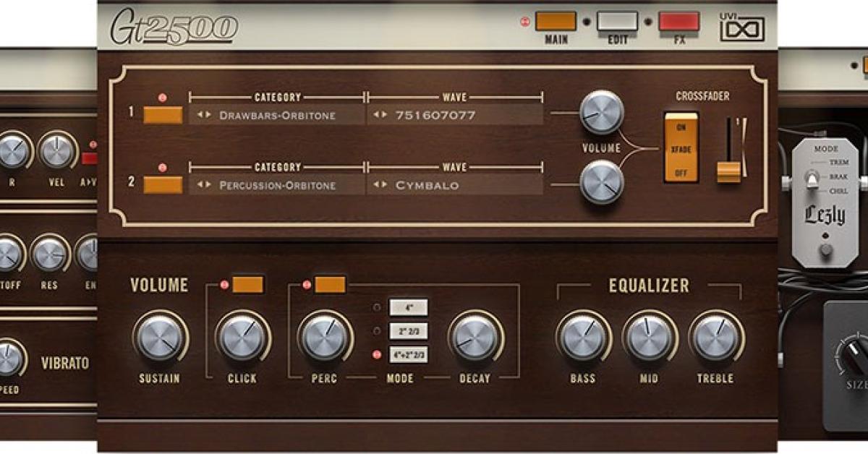Screen dimensions: 868x454
Task: Click next-wave arrow beside Cymbalo
Action: pos(386,185)
